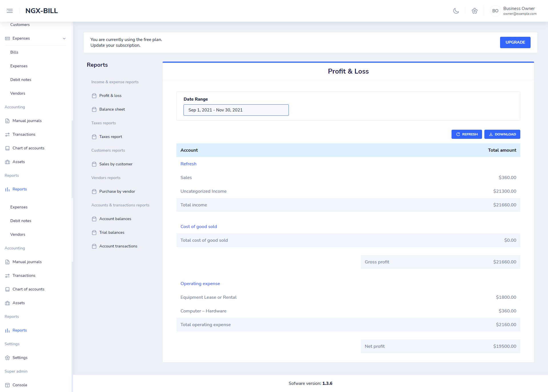Viewport: 548px width, 392px height.
Task: Click the Expenses card icon in sidebar
Action: click(7, 38)
